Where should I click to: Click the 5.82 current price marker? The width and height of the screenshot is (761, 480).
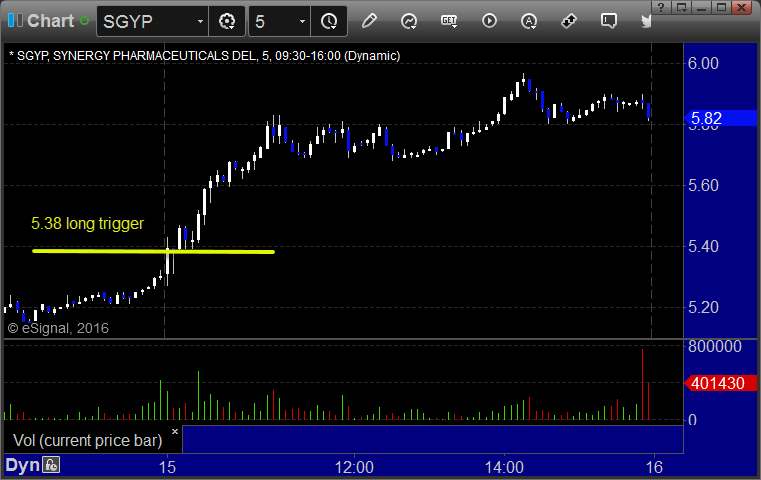click(721, 118)
